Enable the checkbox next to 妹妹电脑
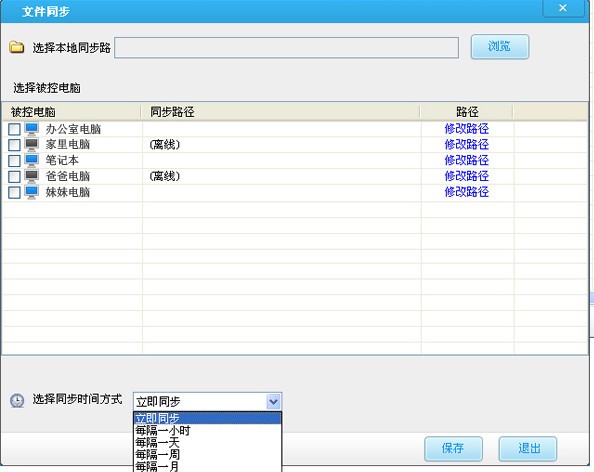Viewport: 594px width, 472px height. 14,192
